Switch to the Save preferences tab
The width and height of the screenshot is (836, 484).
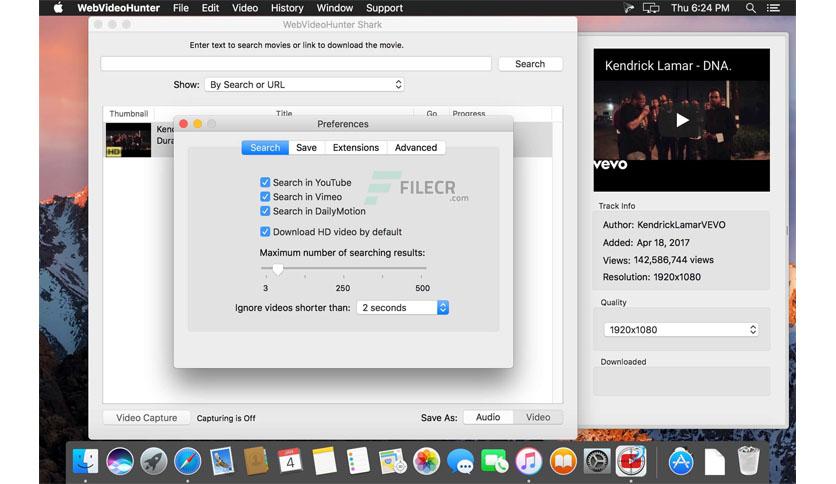coord(307,148)
